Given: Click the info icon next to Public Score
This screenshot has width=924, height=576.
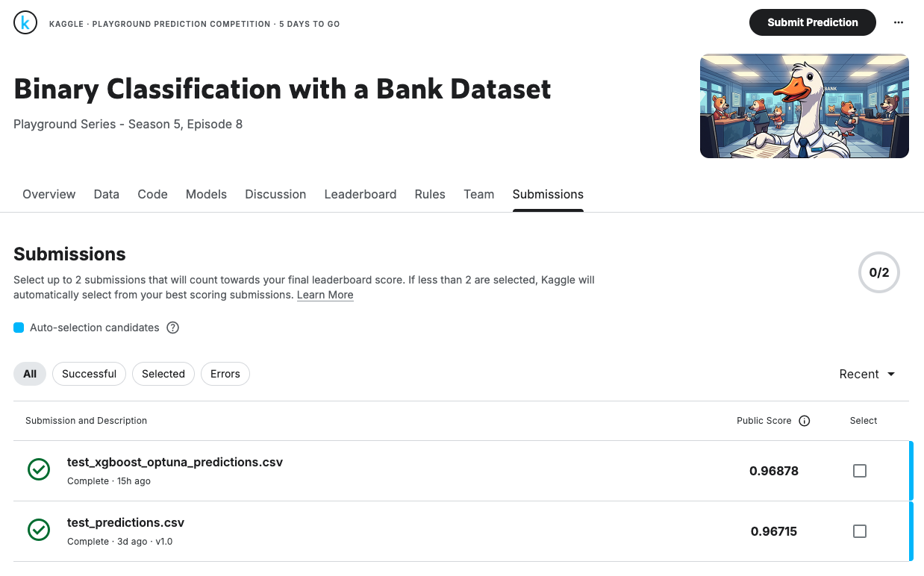Looking at the screenshot, I should [x=805, y=421].
